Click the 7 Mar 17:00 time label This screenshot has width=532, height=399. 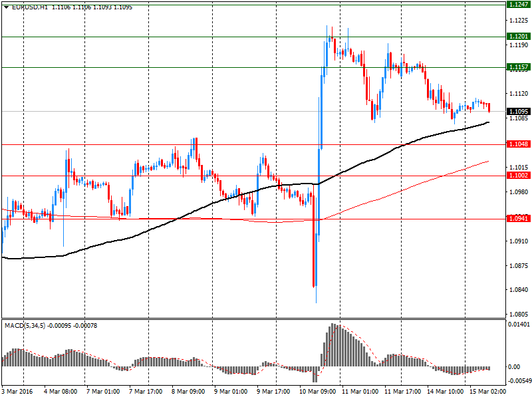146,392
